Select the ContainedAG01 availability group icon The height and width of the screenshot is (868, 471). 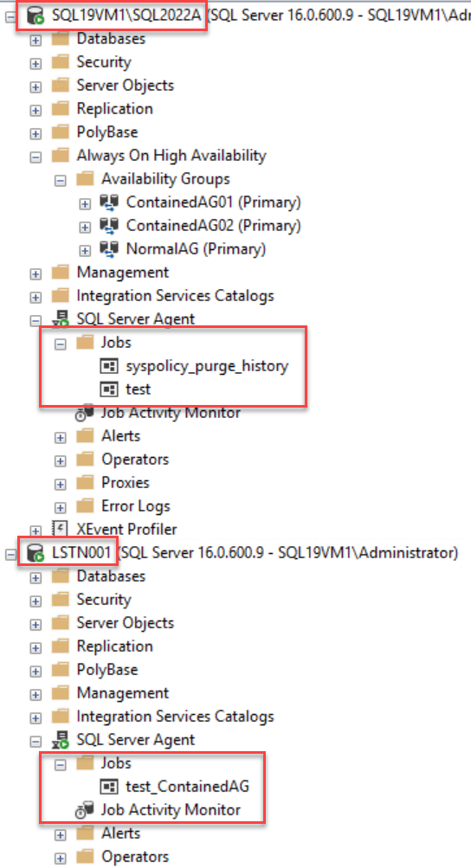[x=109, y=203]
